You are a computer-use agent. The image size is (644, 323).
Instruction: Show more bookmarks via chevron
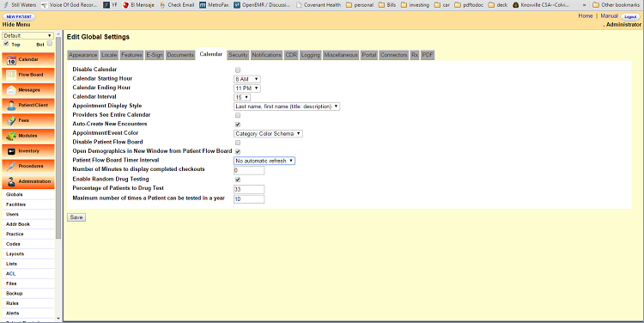click(x=585, y=5)
